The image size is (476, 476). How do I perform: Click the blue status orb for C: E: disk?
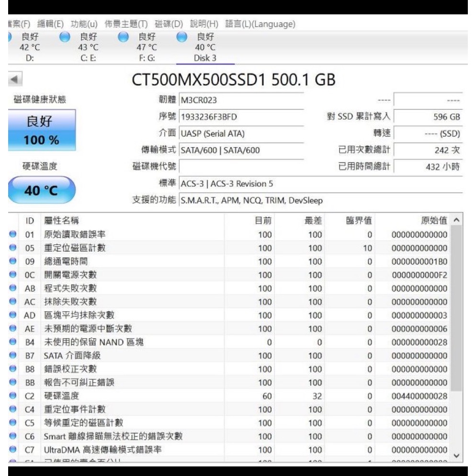tap(65, 37)
